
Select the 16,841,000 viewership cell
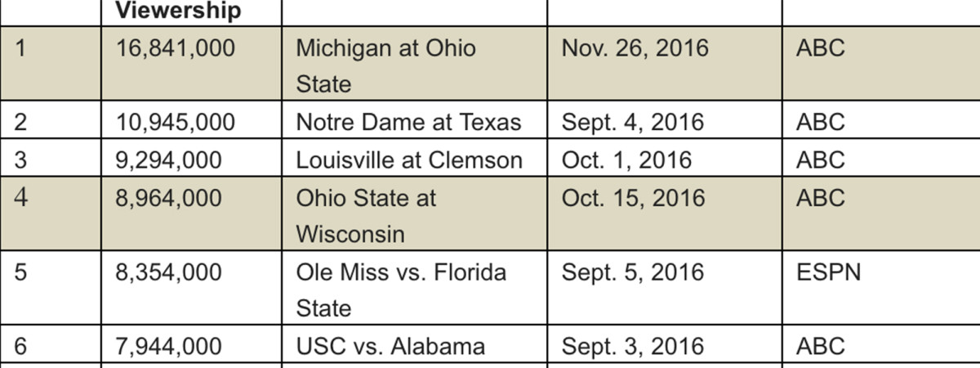tap(175, 48)
